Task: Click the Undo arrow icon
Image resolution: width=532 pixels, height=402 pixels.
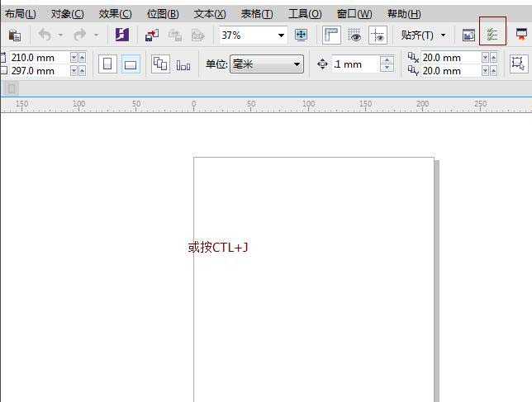Action: 45,35
